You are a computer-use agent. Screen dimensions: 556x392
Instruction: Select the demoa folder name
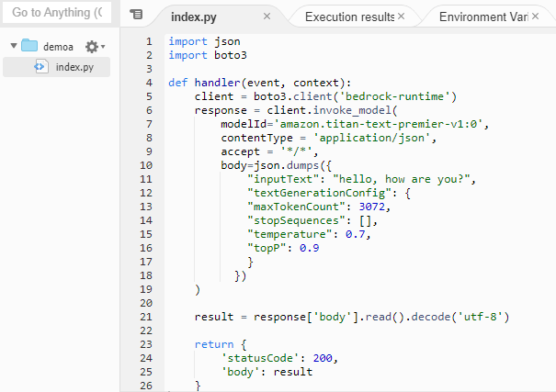pyautogui.click(x=58, y=47)
